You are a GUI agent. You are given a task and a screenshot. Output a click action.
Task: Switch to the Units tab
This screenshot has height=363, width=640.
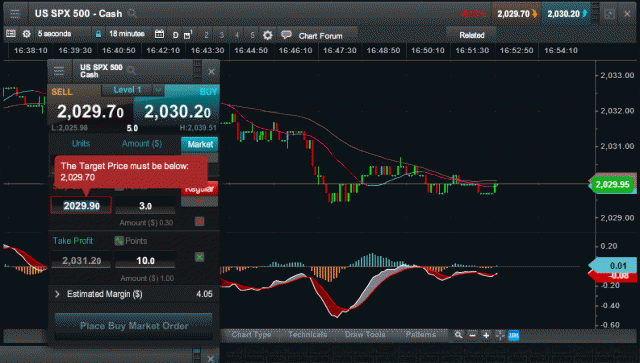[x=81, y=143]
